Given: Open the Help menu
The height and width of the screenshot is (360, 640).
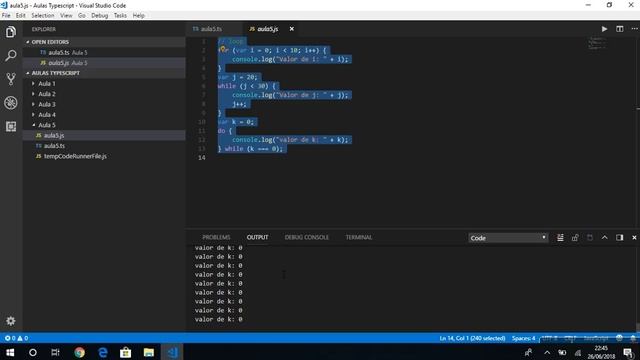Looking at the screenshot, I should click(x=139, y=16).
